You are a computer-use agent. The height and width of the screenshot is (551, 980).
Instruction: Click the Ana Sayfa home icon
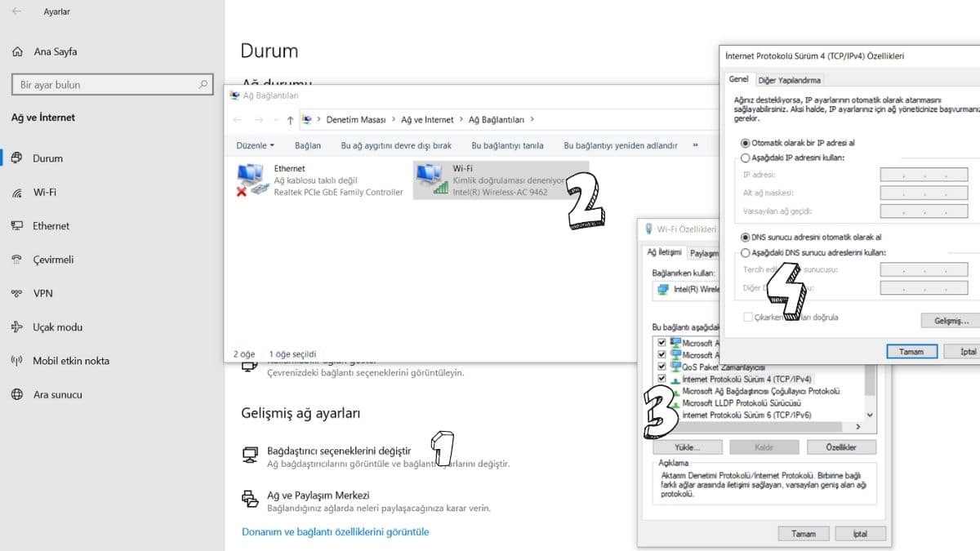pos(18,51)
